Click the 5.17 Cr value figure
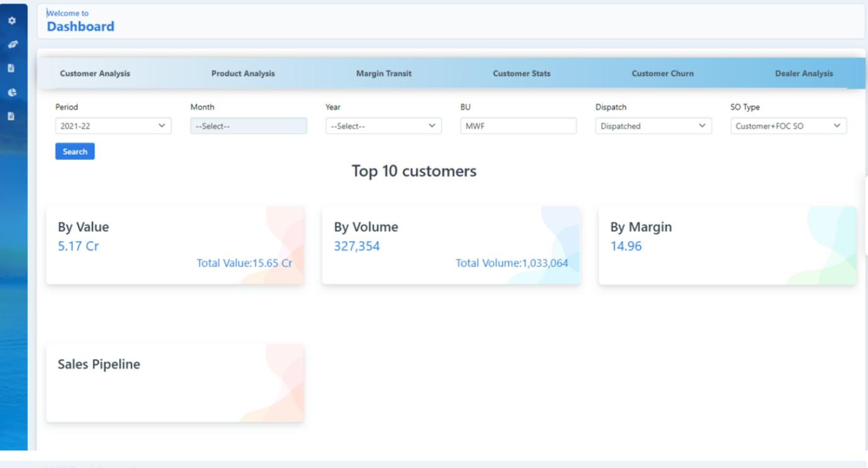 (x=78, y=246)
